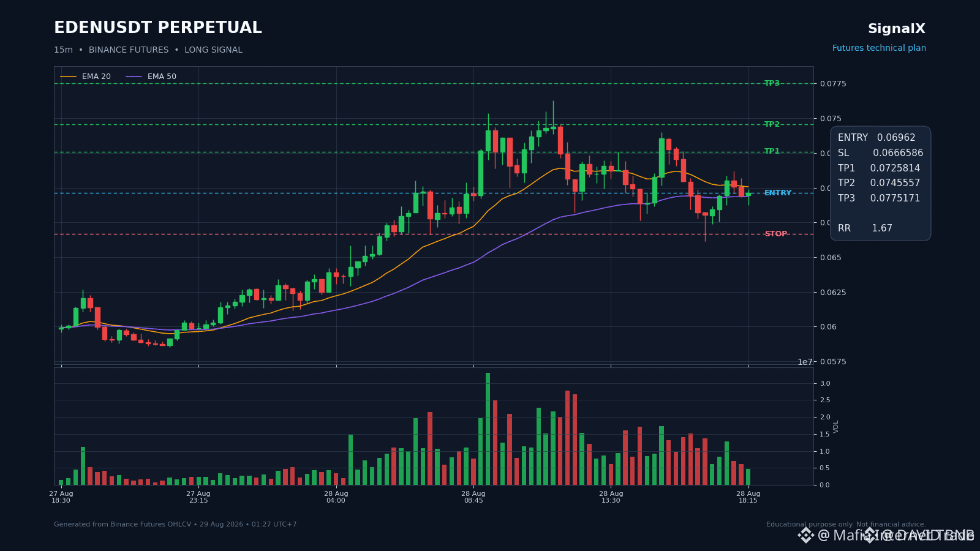Click the '1e7' volume scale multiplier

pyautogui.click(x=805, y=362)
